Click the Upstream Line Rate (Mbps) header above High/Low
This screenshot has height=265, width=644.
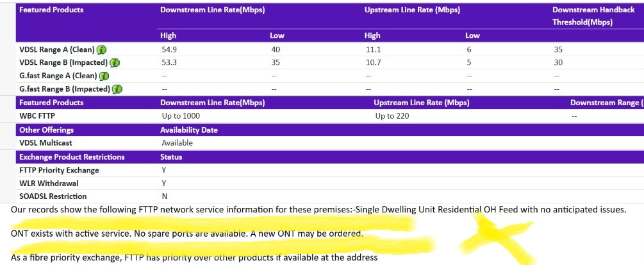(x=412, y=10)
